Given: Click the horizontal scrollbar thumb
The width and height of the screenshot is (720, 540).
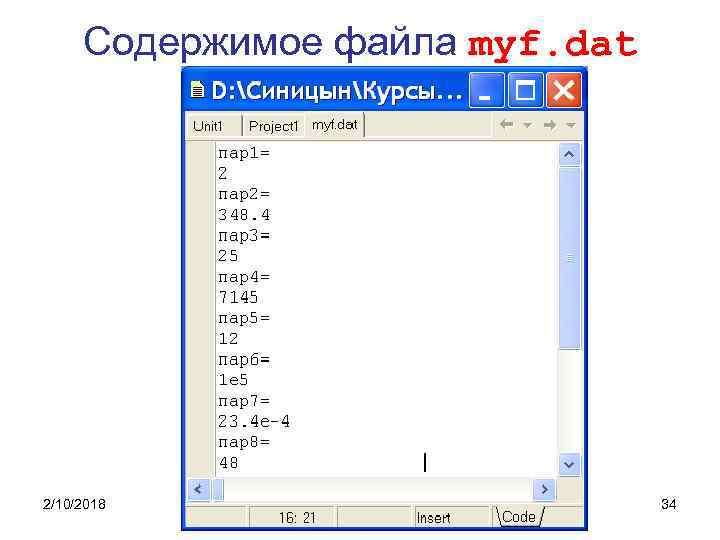Looking at the screenshot, I should (x=219, y=490).
